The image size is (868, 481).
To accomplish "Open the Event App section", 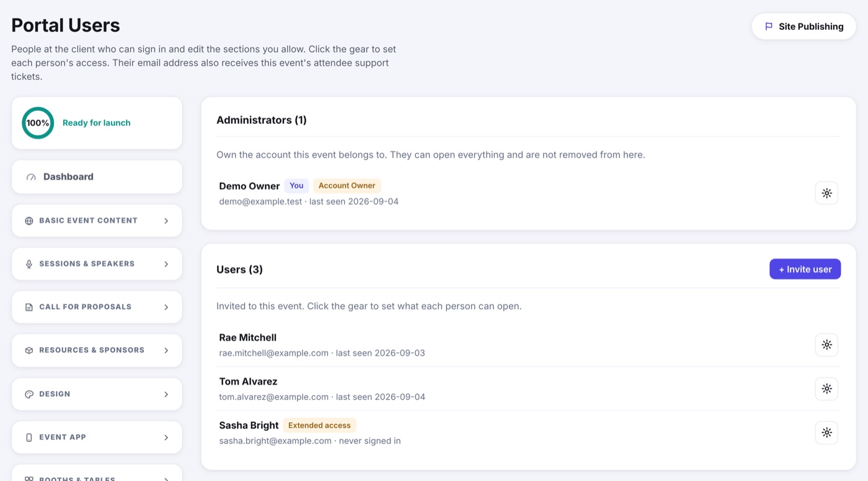I will pos(97,438).
